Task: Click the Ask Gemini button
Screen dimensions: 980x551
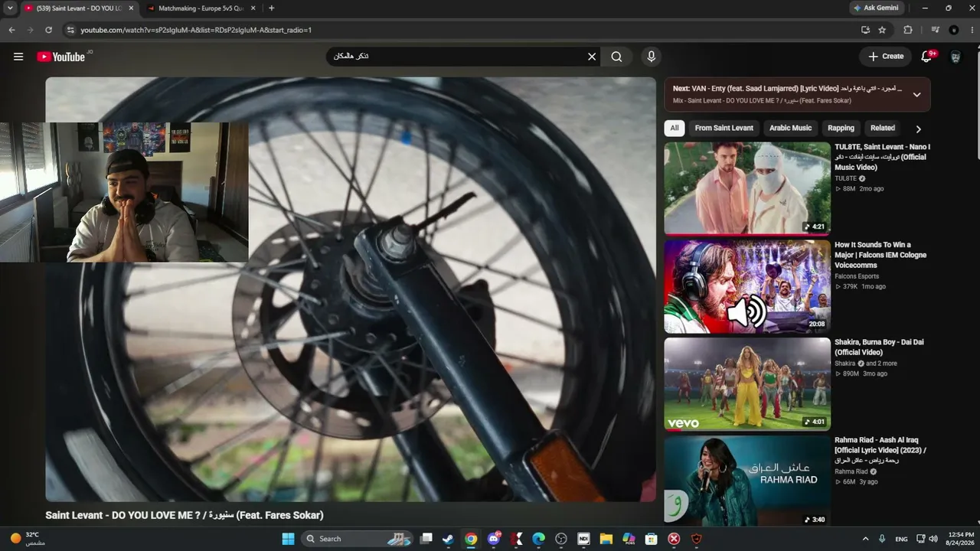Action: (878, 8)
